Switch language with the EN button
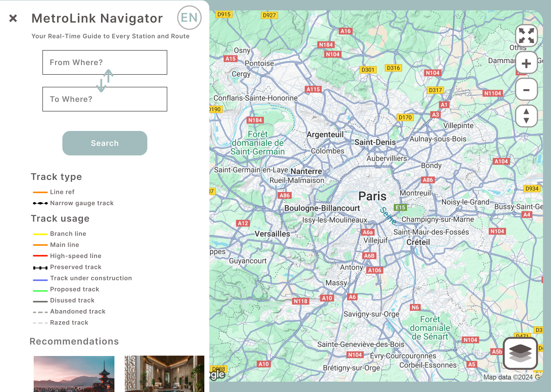This screenshot has height=392, width=551. coord(189,18)
